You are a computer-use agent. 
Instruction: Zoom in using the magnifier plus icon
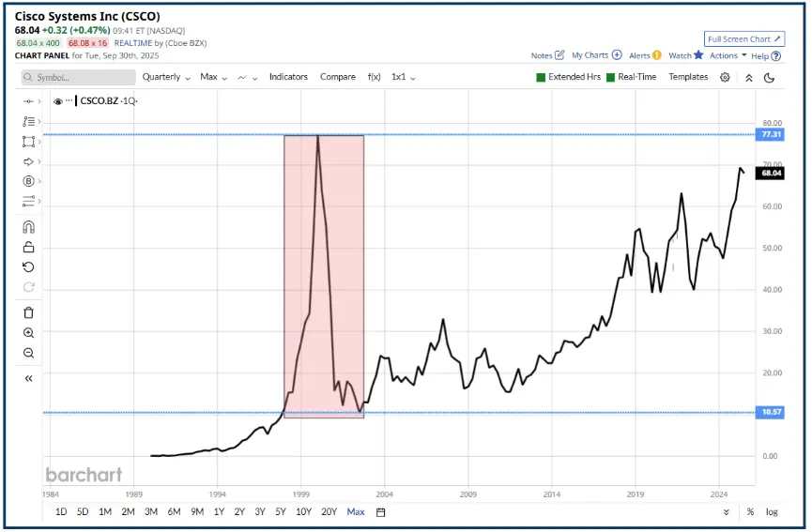coord(28,333)
